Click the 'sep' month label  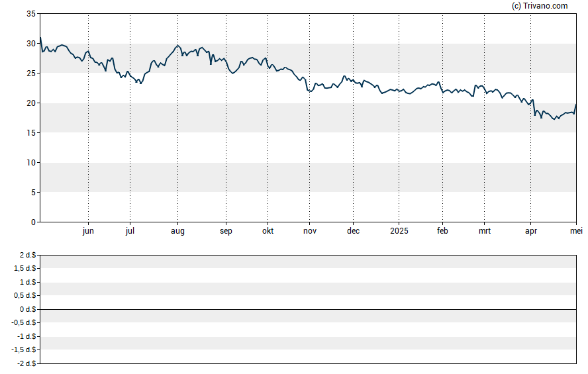coord(226,232)
